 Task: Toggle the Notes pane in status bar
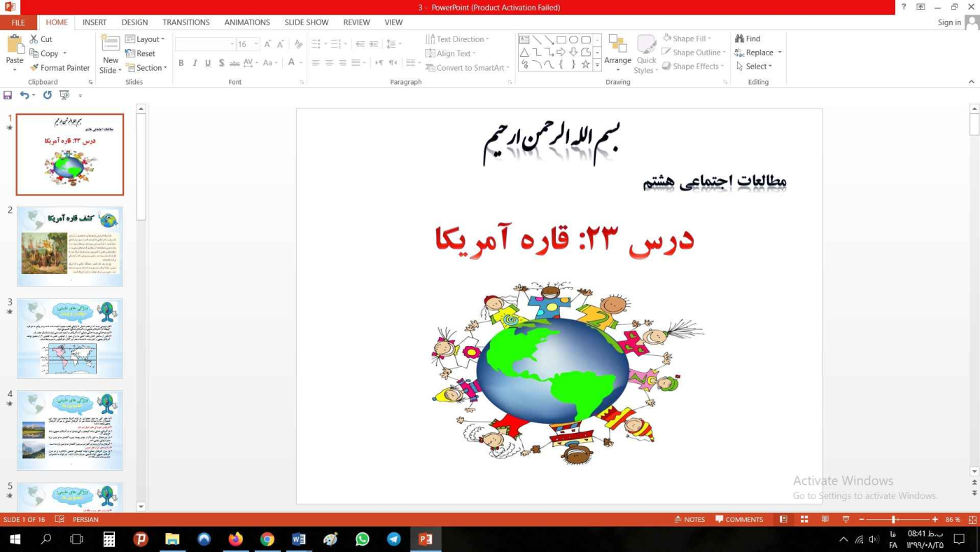coord(689,520)
